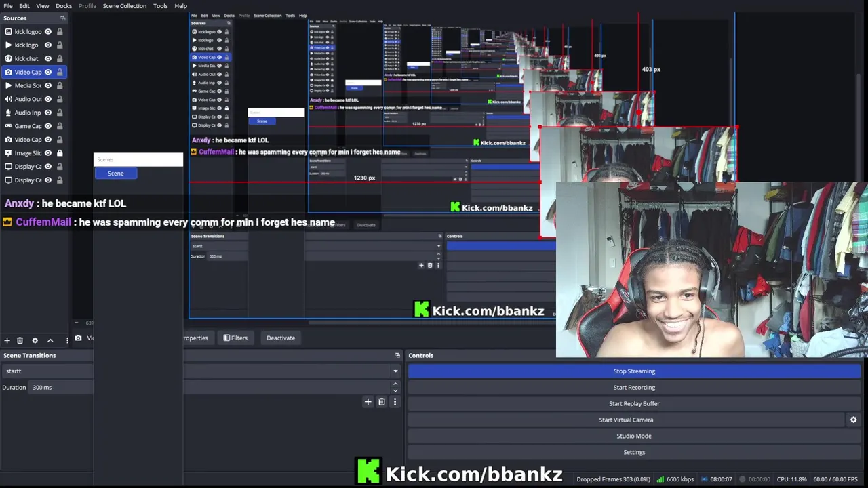Click the Audio Out speaker source icon
This screenshot has width=868, height=488.
pos(8,99)
